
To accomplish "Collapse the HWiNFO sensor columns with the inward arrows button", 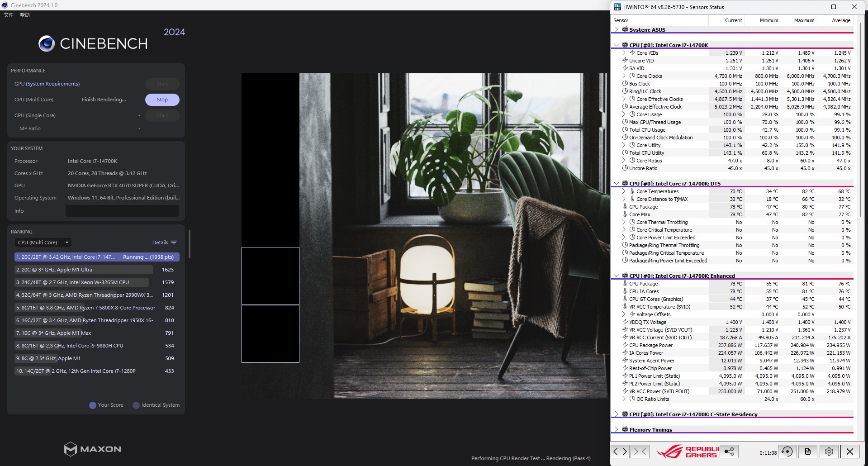I will click(x=640, y=451).
